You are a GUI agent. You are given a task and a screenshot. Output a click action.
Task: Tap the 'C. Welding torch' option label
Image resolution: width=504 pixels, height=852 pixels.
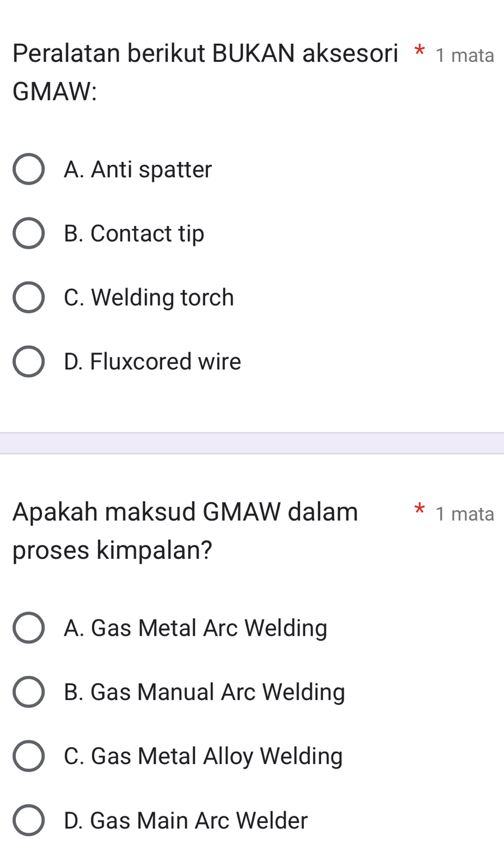point(149,297)
